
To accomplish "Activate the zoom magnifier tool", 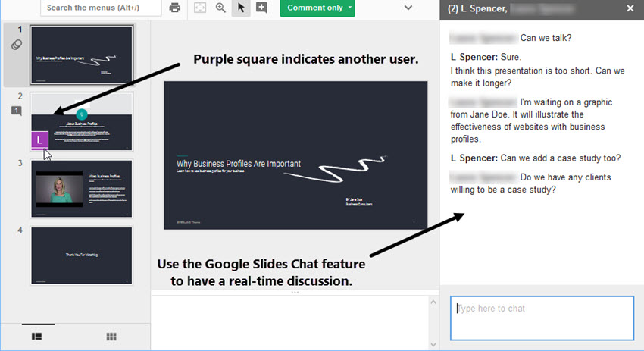I will click(220, 8).
